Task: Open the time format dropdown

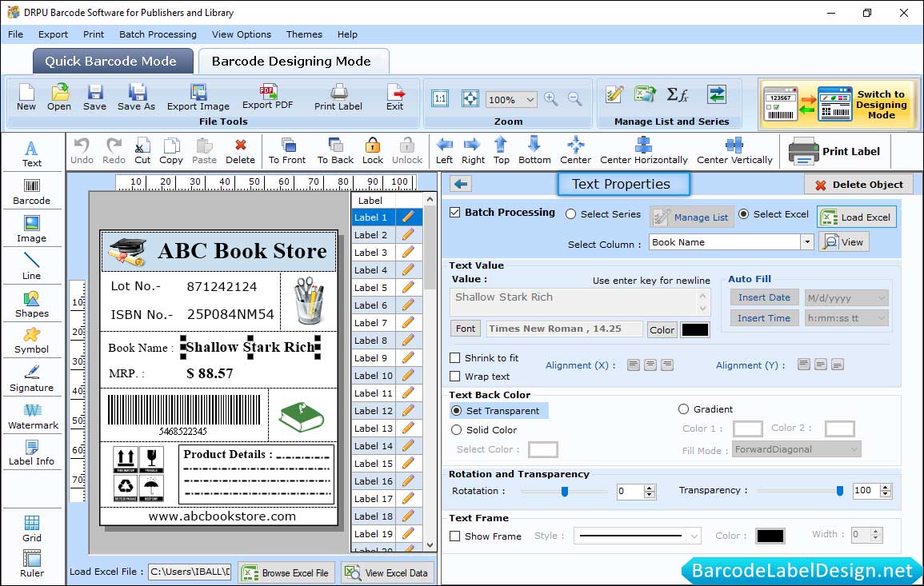Action: click(x=881, y=318)
